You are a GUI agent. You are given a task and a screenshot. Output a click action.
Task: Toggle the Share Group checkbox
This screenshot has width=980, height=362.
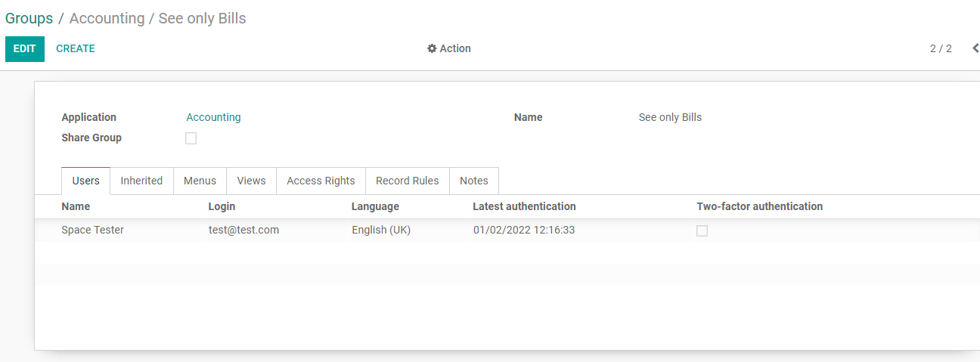click(191, 138)
